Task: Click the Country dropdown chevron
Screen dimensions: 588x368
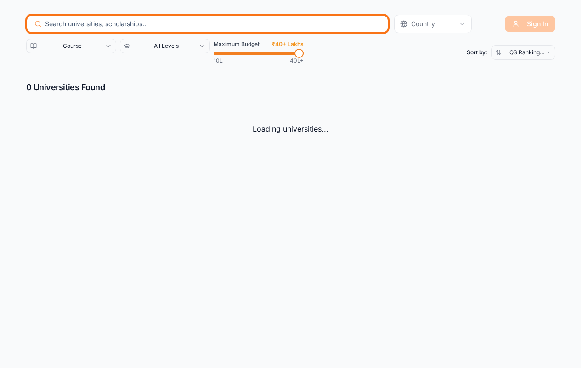Action: (462, 24)
